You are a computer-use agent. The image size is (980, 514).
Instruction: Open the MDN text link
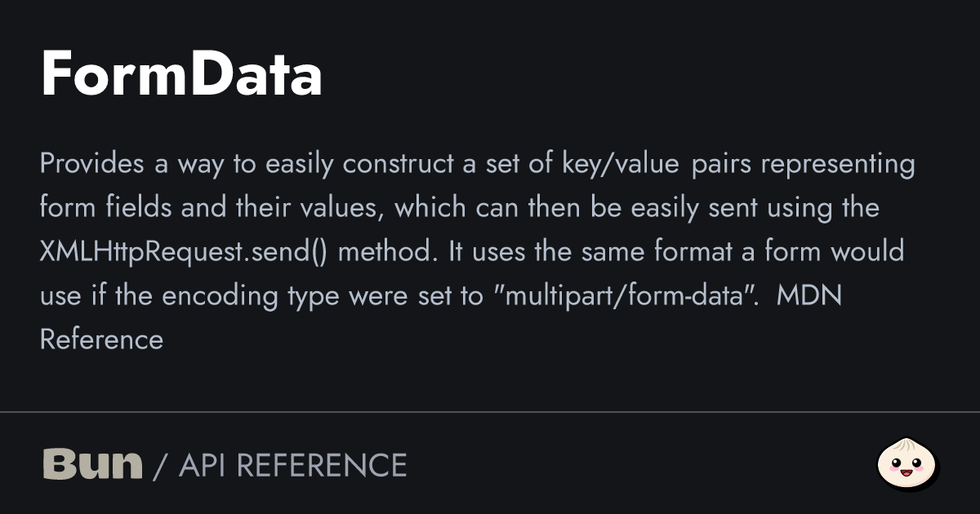[808, 295]
